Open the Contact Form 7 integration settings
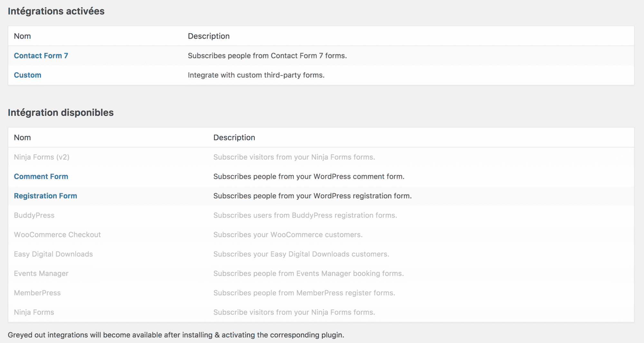644x343 pixels. tap(41, 55)
